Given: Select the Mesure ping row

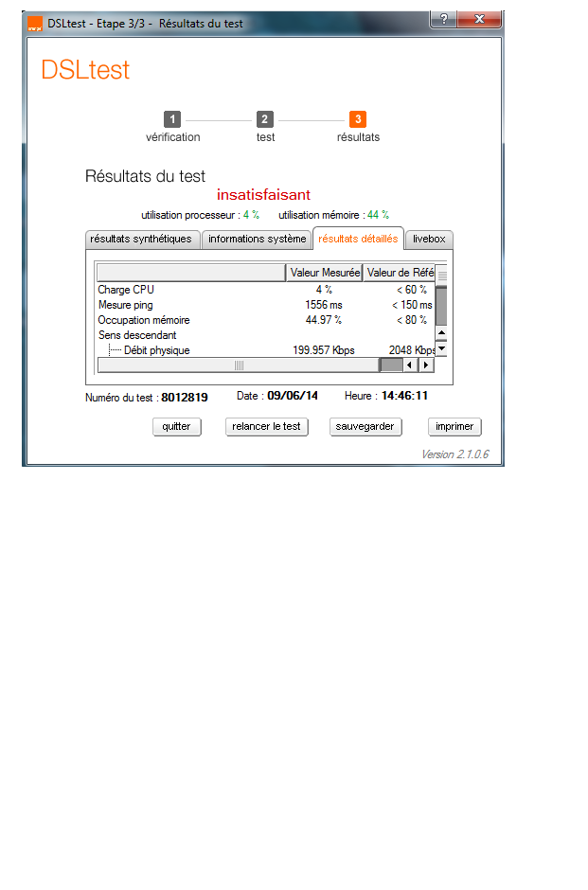Looking at the screenshot, I should [266, 305].
